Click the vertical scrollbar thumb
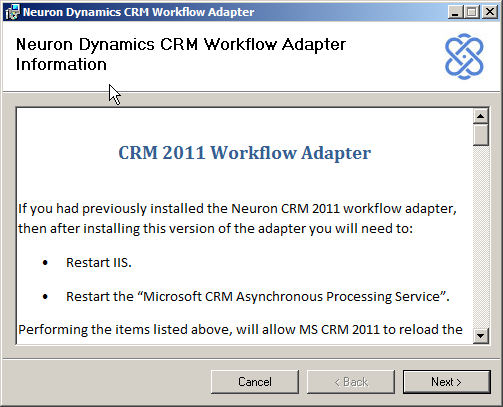 pyautogui.click(x=480, y=135)
